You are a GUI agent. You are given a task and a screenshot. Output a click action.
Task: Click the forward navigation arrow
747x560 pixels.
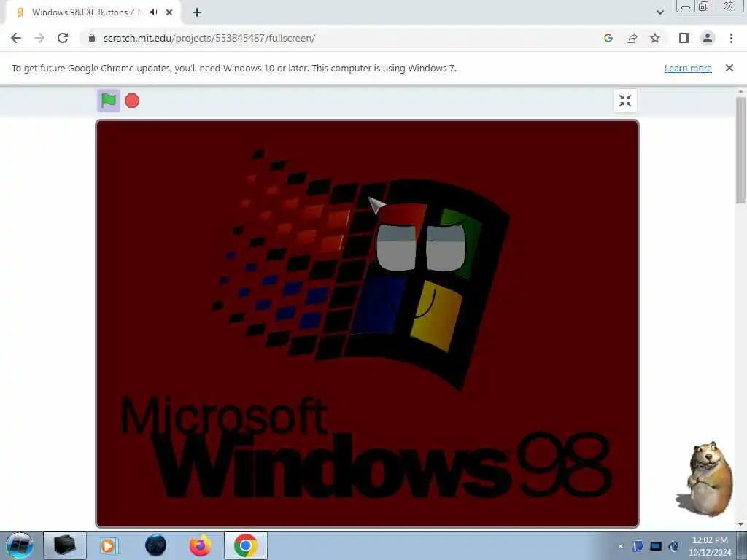click(x=39, y=38)
